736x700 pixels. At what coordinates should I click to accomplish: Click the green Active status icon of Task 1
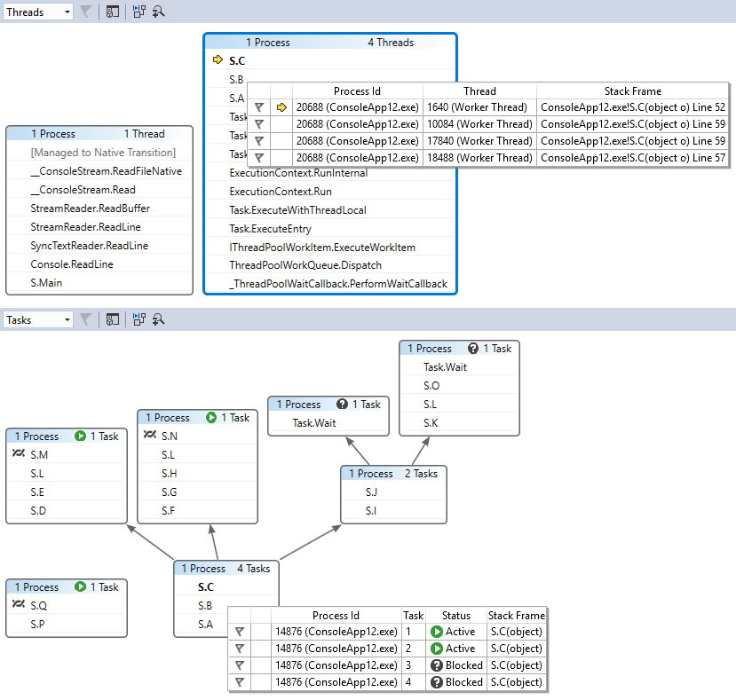[x=438, y=632]
